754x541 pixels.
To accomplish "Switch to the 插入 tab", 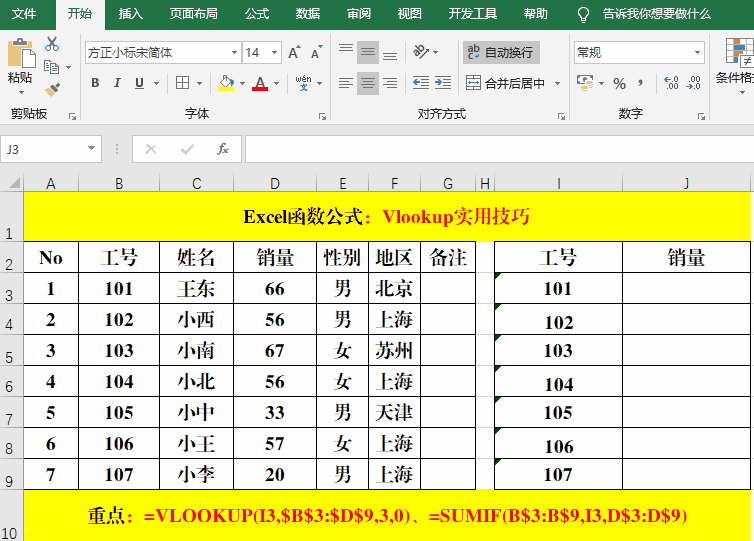I will [x=131, y=14].
